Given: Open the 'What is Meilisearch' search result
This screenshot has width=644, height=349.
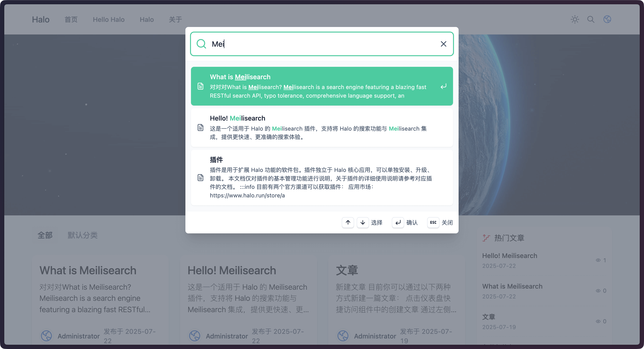Looking at the screenshot, I should 322,86.
